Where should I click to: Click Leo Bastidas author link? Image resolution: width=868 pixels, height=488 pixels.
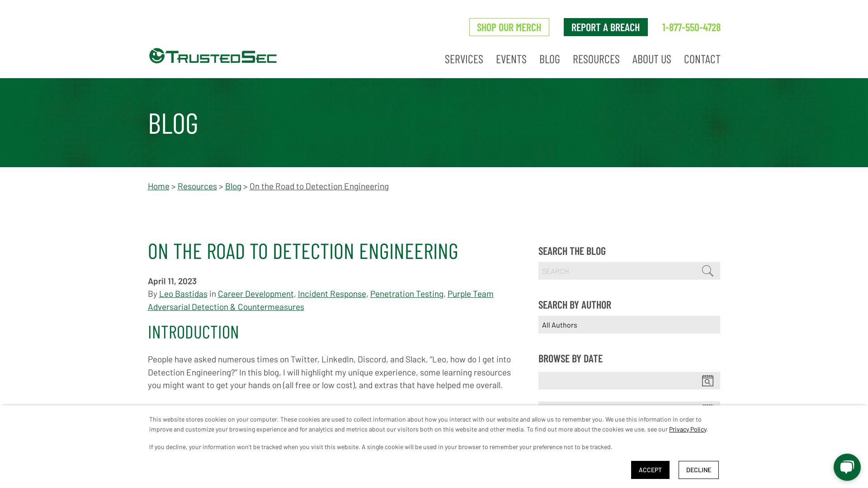pyautogui.click(x=183, y=293)
